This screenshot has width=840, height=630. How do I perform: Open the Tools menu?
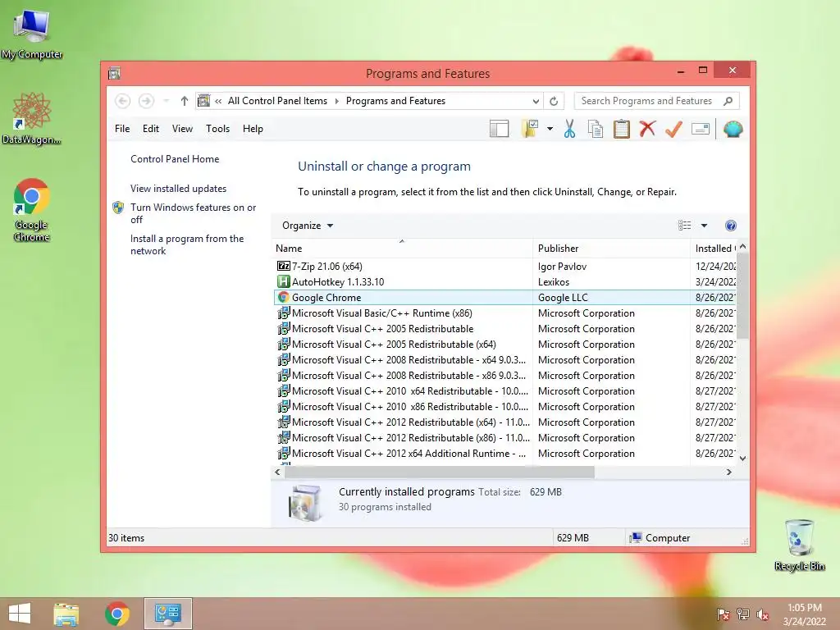[x=217, y=129]
